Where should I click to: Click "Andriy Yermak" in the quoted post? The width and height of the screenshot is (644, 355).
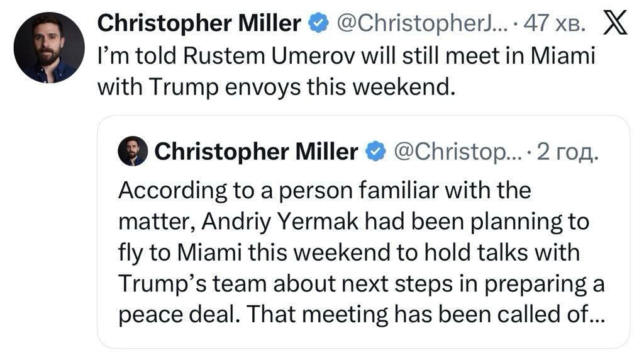(x=256, y=221)
